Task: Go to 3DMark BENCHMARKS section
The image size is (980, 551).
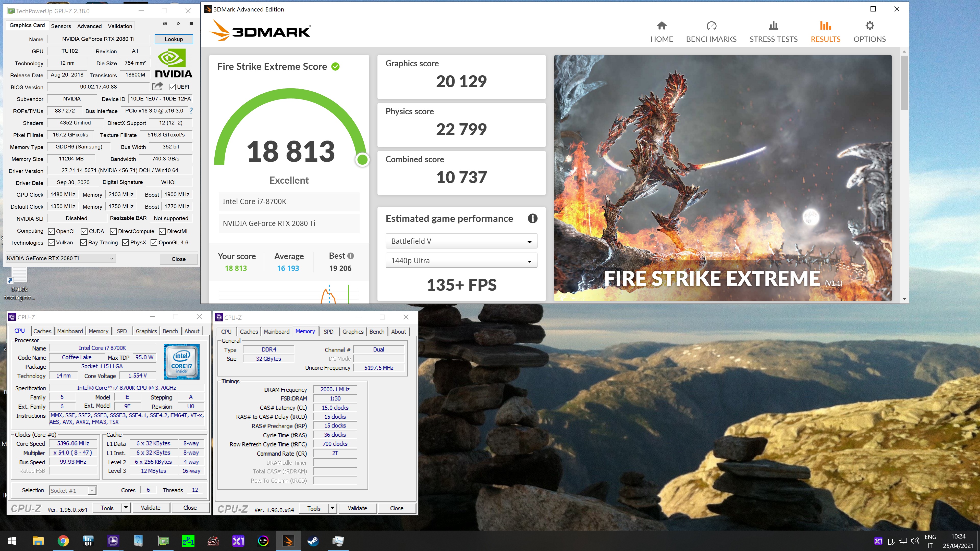Action: [711, 32]
